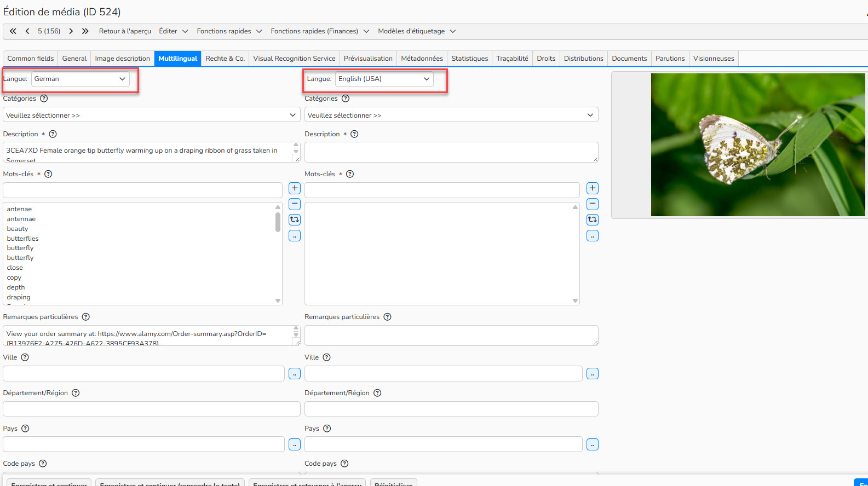This screenshot has width=868, height=486.
Task: Click Retour à l'aperçu link
Action: click(125, 31)
